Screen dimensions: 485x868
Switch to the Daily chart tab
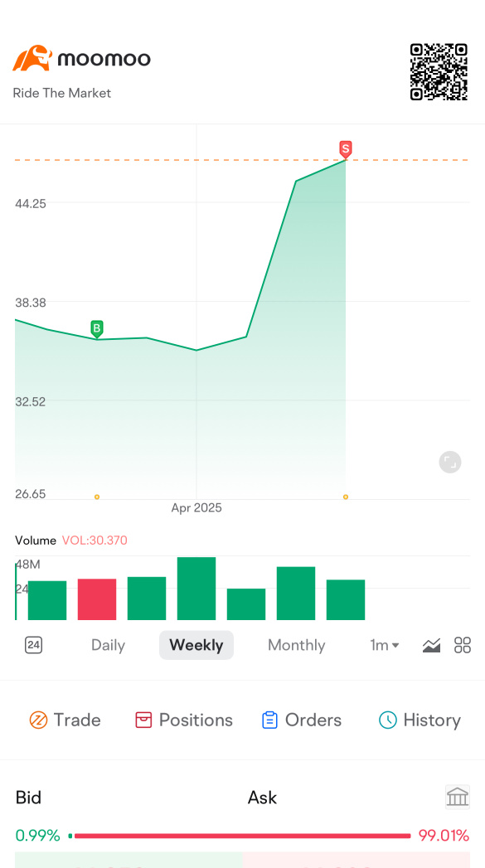(x=108, y=645)
